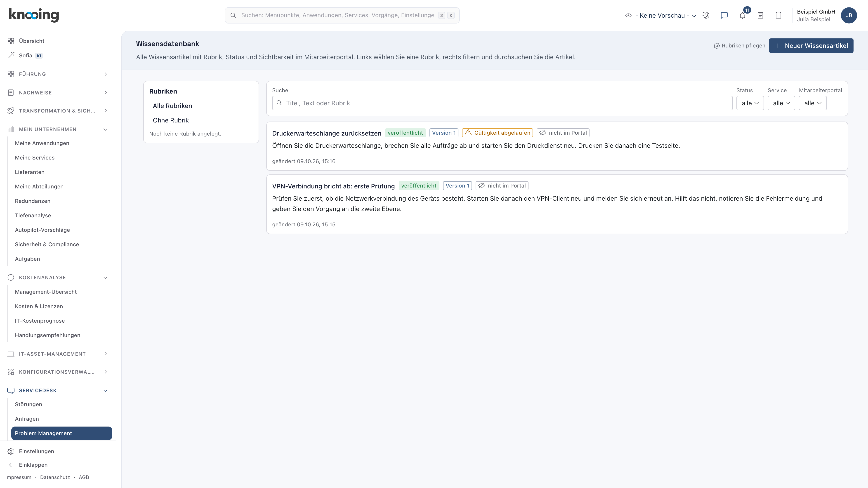The width and height of the screenshot is (868, 488).
Task: Select Alle Rubriken category
Action: click(x=172, y=106)
